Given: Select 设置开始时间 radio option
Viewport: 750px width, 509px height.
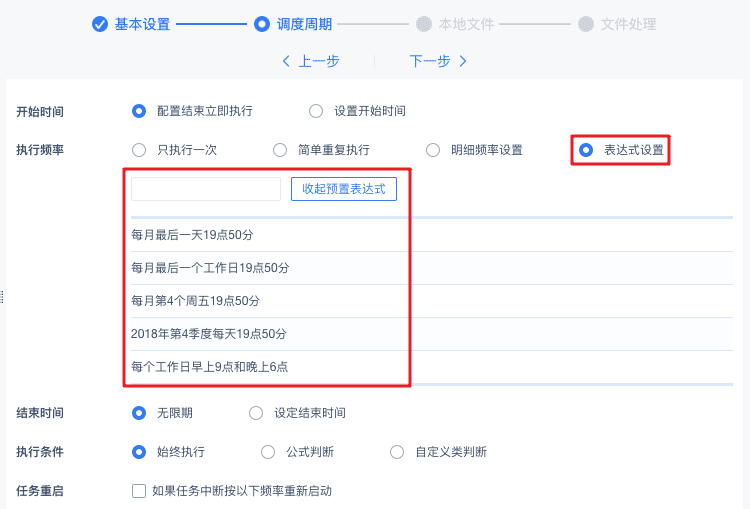Looking at the screenshot, I should point(316,111).
